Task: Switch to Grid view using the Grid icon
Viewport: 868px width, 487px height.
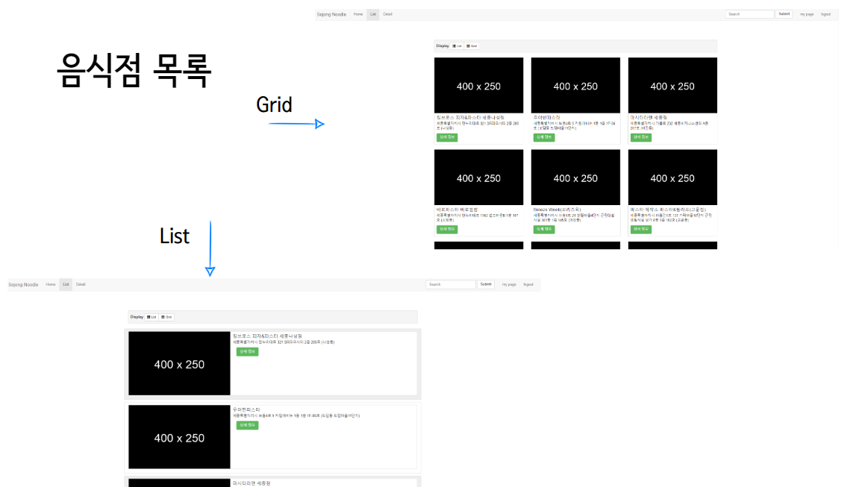Action: click(472, 45)
